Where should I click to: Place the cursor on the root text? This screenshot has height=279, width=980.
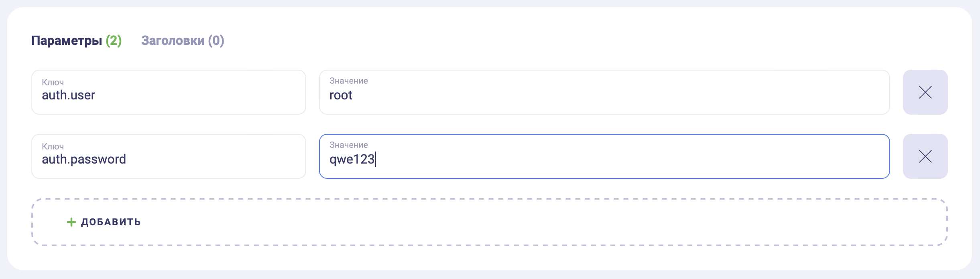[x=341, y=95]
